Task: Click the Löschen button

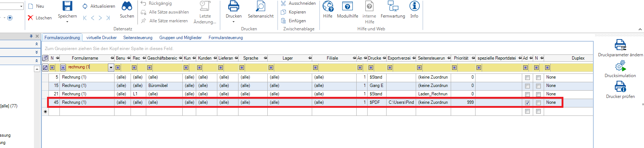Action: click(40, 18)
